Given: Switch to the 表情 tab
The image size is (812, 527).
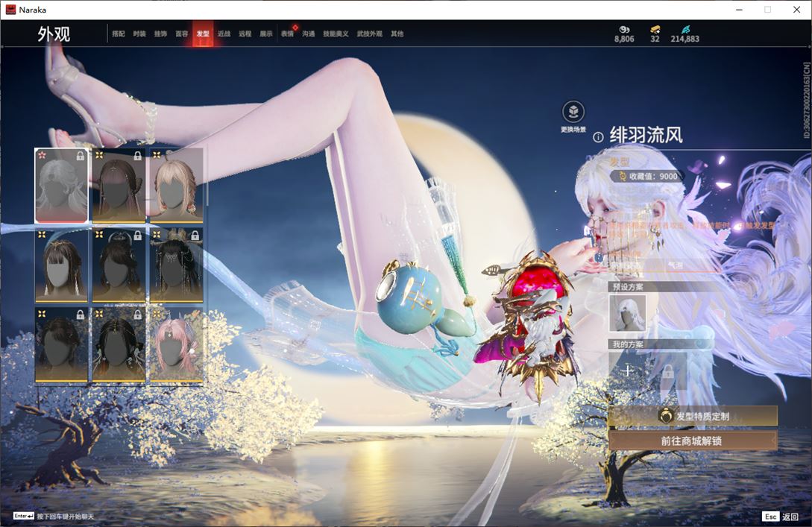Looking at the screenshot, I should (x=287, y=34).
